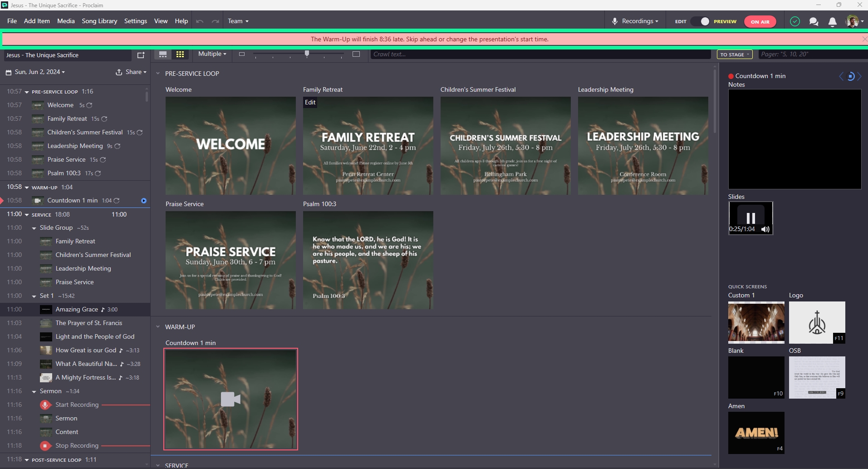This screenshot has width=868, height=469.
Task: Open the Multiple output dropdown
Action: point(212,54)
